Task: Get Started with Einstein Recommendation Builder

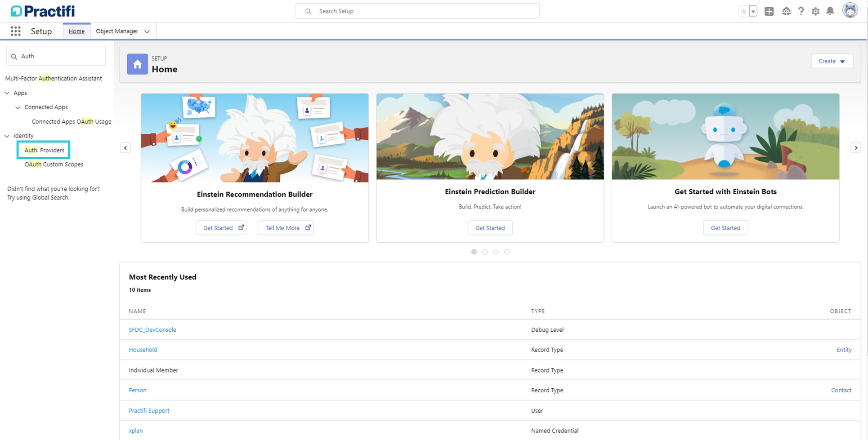Action: coord(221,228)
